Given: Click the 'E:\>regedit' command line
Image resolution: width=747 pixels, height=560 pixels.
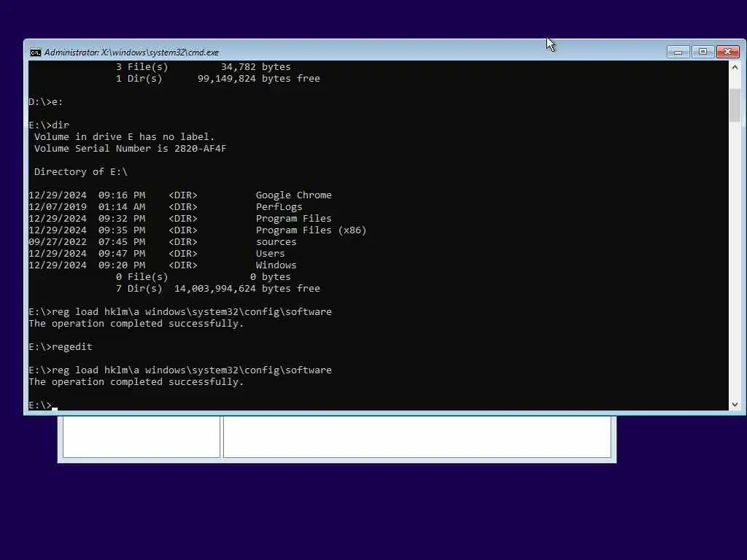Looking at the screenshot, I should coord(61,346).
